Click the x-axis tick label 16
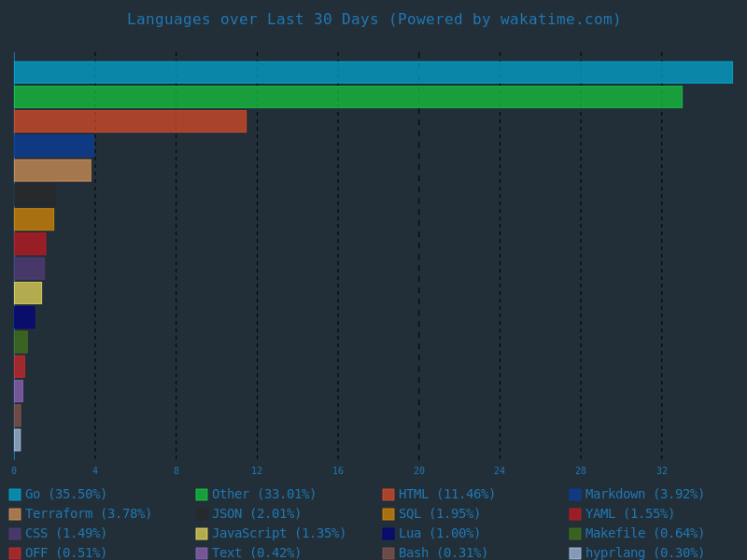This screenshot has height=560, width=747. (x=338, y=471)
